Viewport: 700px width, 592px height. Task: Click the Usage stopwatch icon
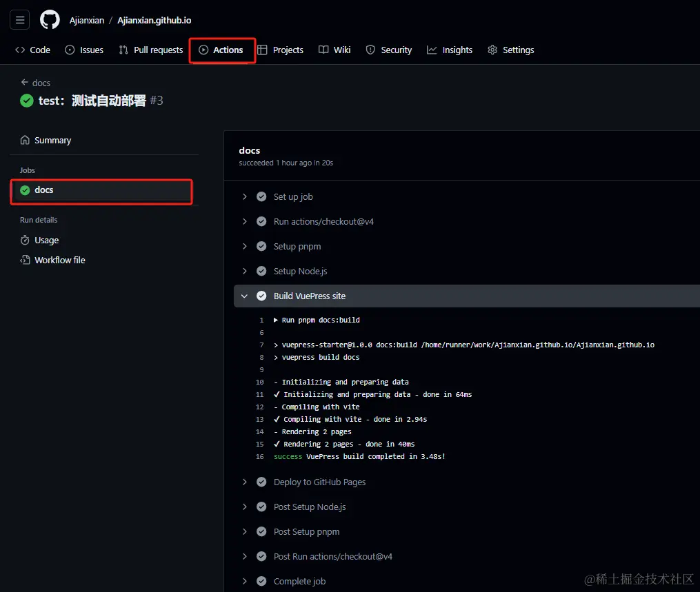[x=25, y=240]
